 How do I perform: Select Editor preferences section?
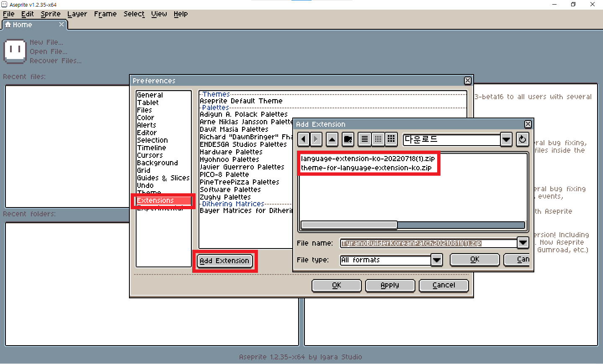tap(164, 133)
